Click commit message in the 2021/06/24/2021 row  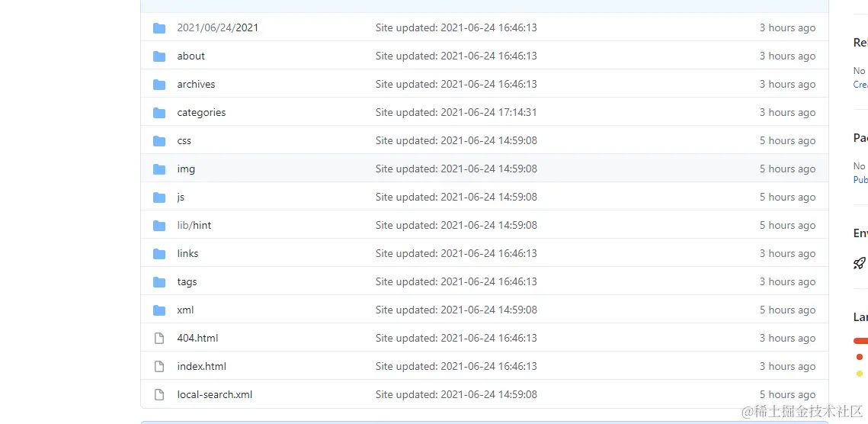pos(456,27)
